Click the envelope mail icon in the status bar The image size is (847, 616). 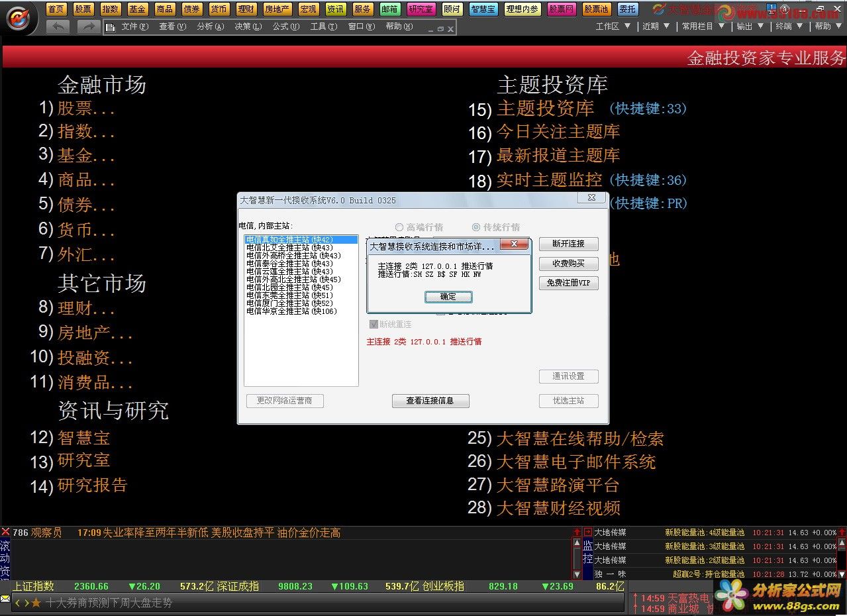5,599
